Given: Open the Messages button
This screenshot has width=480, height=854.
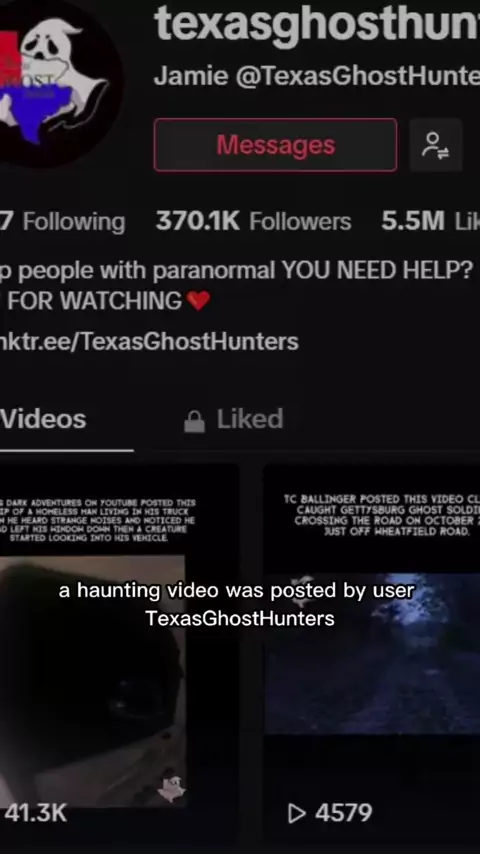Looking at the screenshot, I should 276,145.
